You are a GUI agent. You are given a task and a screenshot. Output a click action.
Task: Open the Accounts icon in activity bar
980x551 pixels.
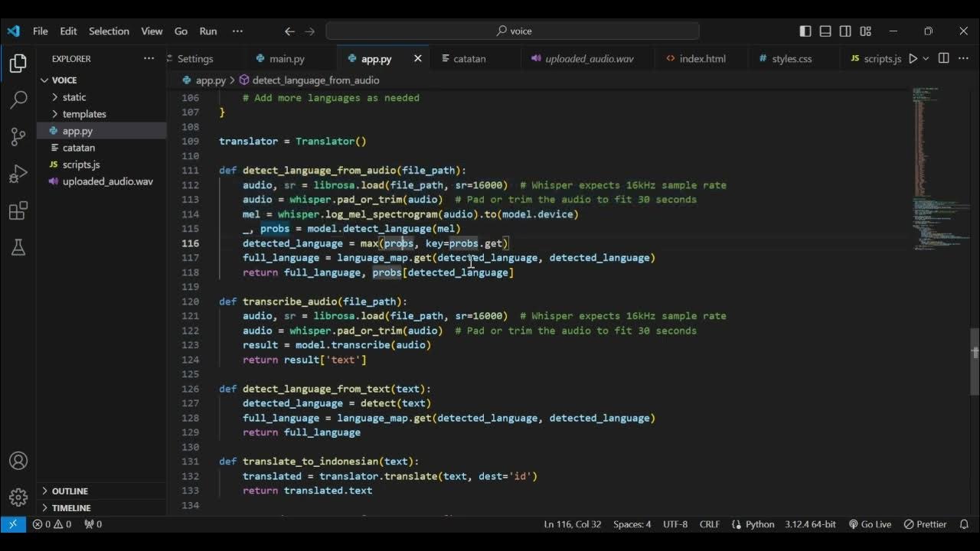[18, 461]
